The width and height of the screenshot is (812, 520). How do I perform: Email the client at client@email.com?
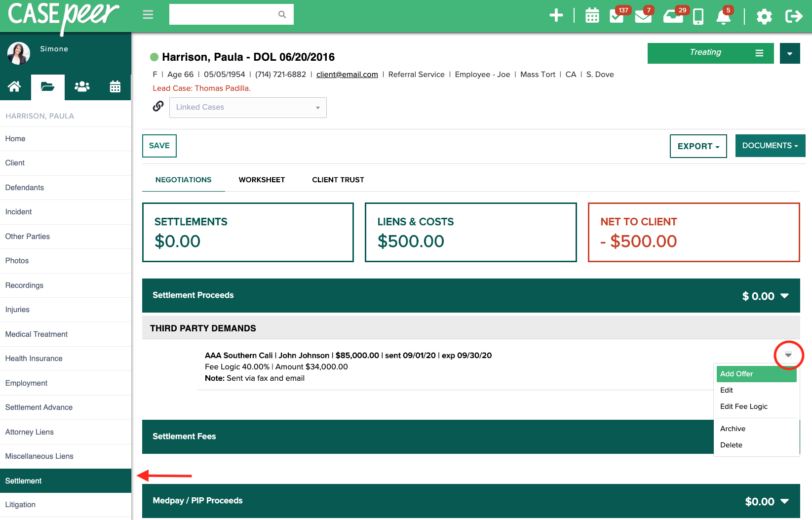click(347, 74)
